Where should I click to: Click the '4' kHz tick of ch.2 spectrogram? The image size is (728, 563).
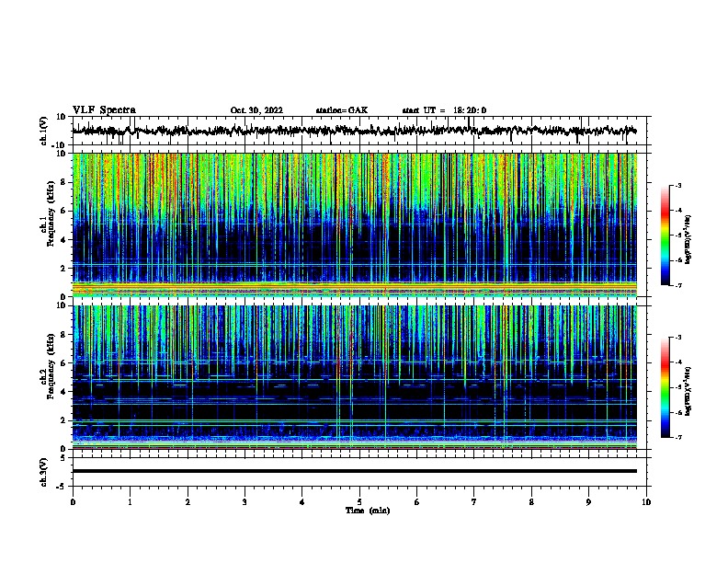tap(63, 392)
